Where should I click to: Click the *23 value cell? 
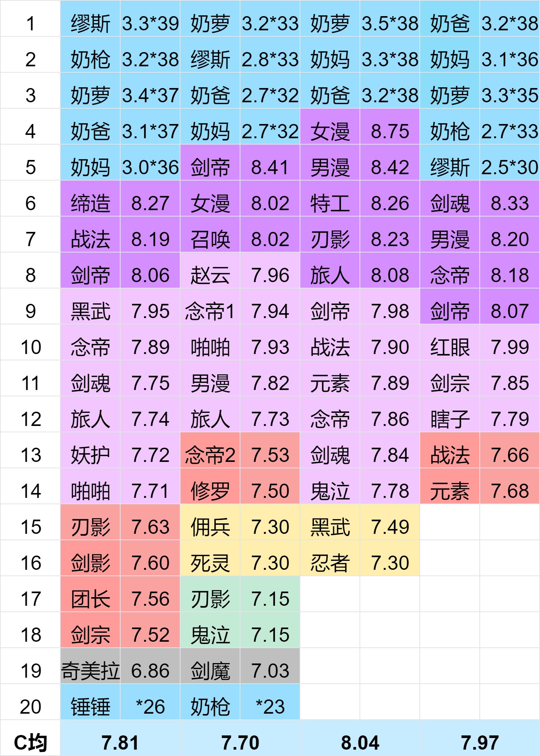tap(270, 702)
